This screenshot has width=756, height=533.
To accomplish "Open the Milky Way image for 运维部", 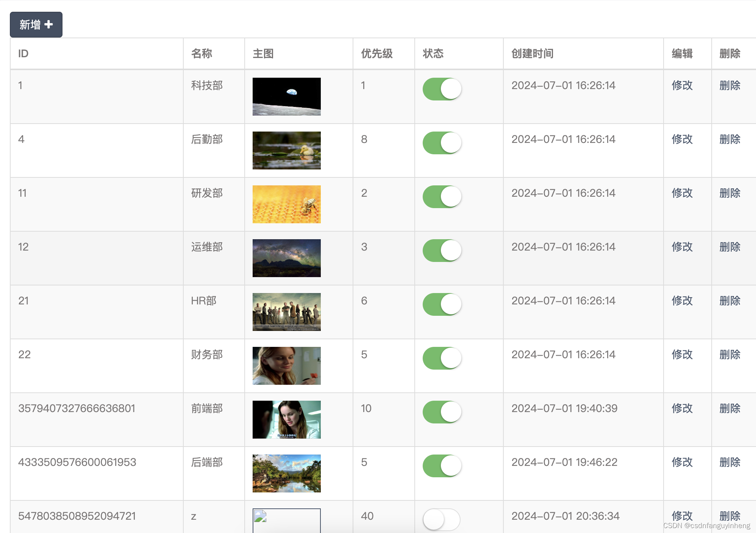I will pyautogui.click(x=286, y=258).
